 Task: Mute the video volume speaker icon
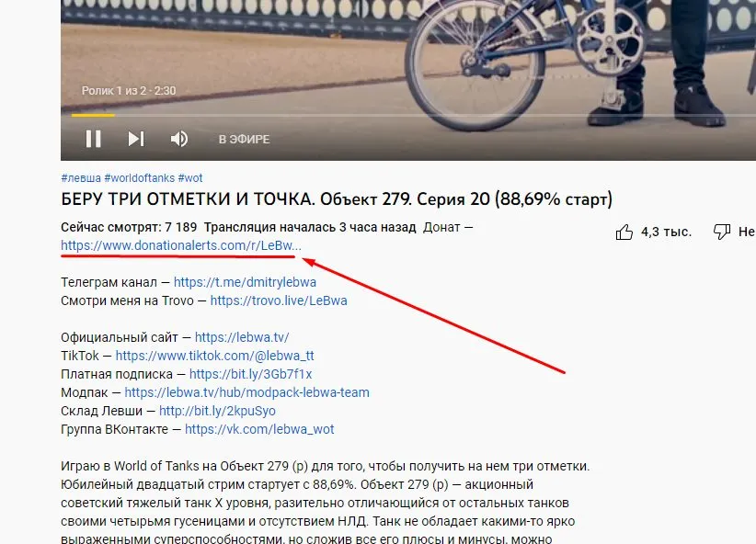[x=178, y=139]
